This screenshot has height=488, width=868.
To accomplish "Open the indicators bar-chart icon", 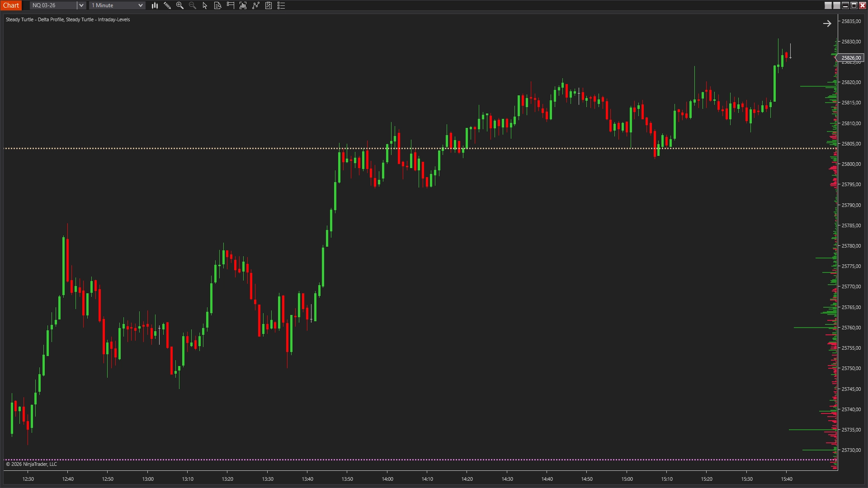I will point(243,5).
